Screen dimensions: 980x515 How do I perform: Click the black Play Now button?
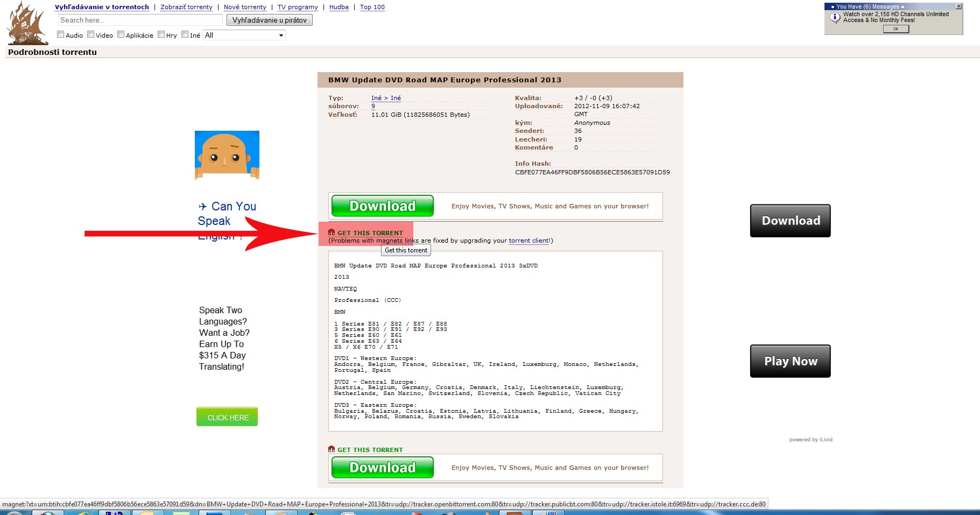pyautogui.click(x=790, y=361)
